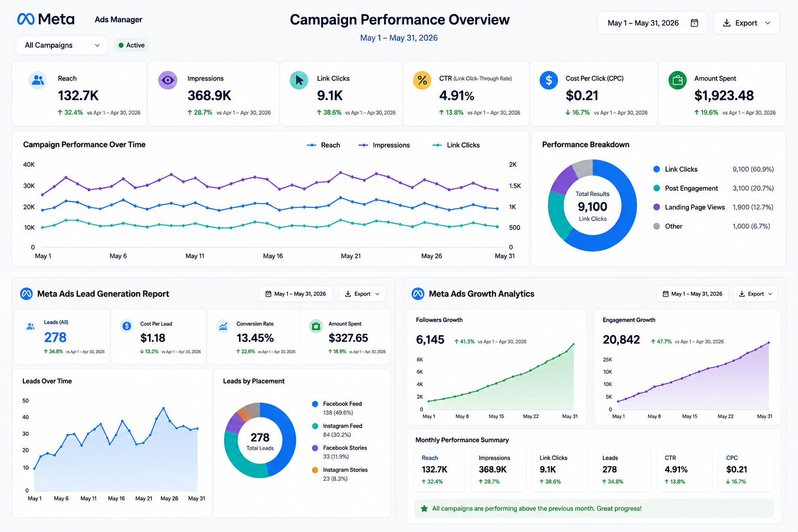
Task: Click the Lead Report Amount Spent bag icon
Action: [316, 326]
